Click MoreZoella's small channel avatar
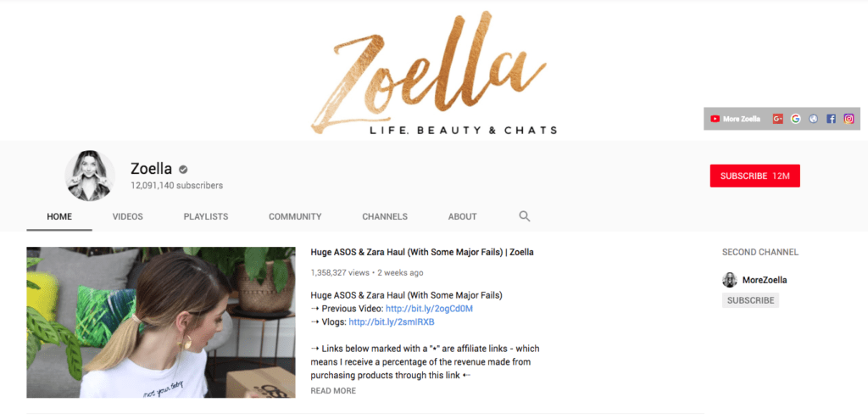This screenshot has height=419, width=868. click(x=730, y=280)
